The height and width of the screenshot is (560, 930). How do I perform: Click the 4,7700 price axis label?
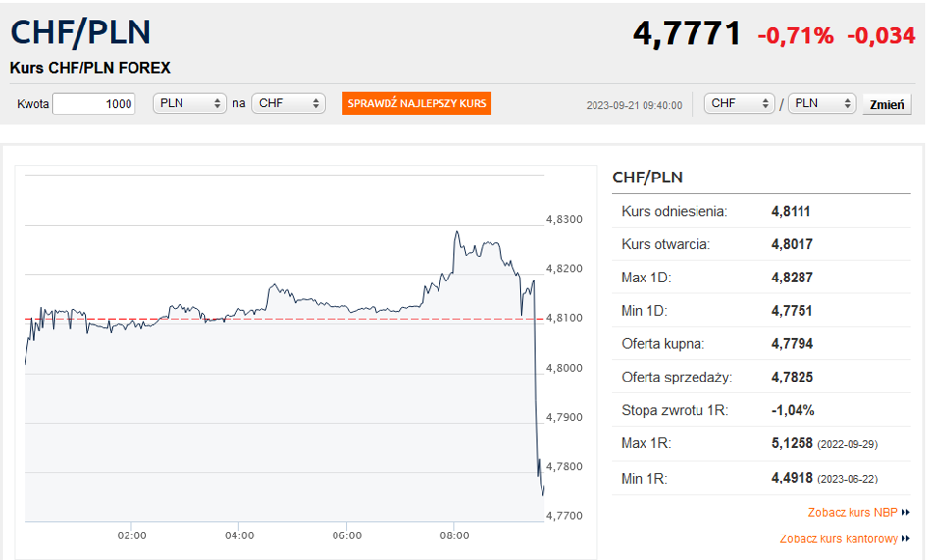564,516
